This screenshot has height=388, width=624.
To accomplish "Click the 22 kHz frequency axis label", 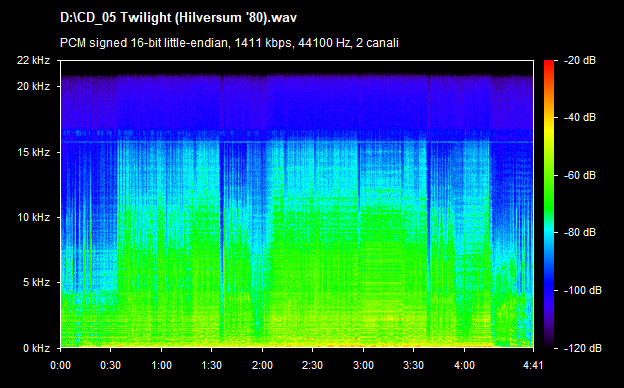I will click(x=33, y=60).
